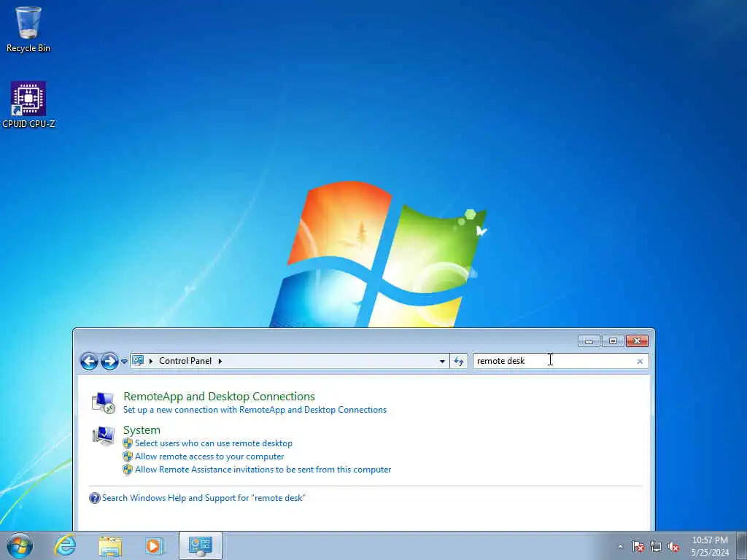Open 'Allow remote access to your computer'
Screen dimensions: 747x560
(x=209, y=456)
